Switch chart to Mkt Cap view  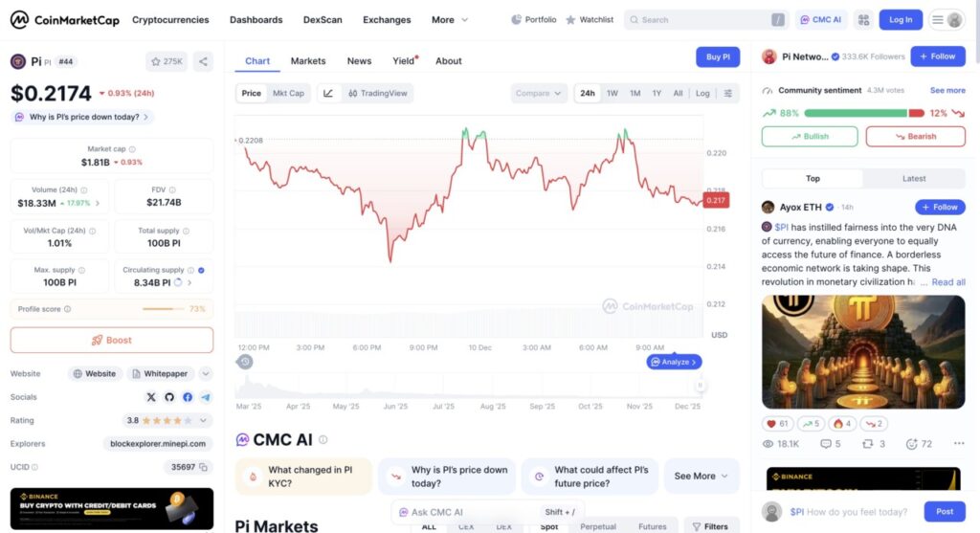[288, 93]
